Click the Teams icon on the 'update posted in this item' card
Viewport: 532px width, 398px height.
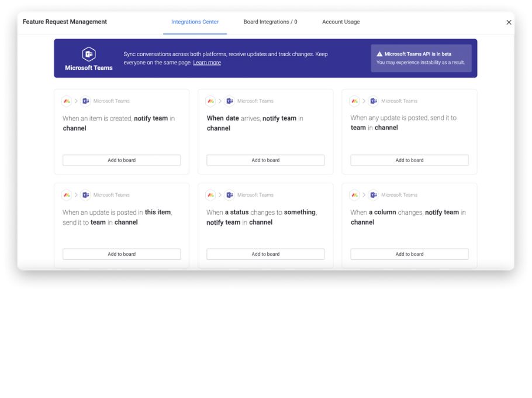click(x=86, y=195)
